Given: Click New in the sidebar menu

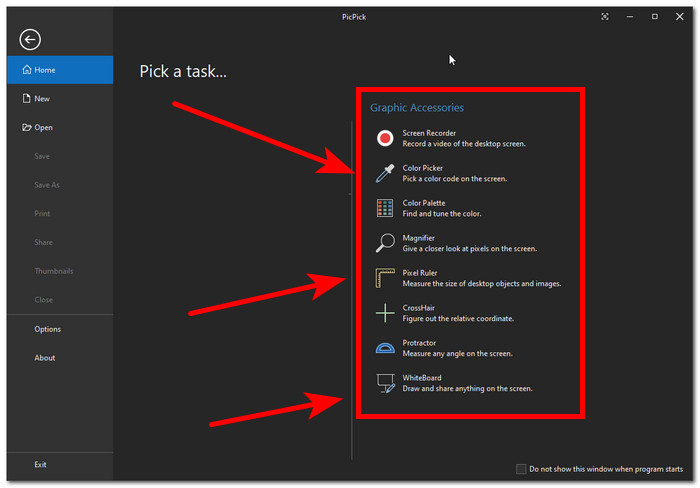Looking at the screenshot, I should coord(42,99).
